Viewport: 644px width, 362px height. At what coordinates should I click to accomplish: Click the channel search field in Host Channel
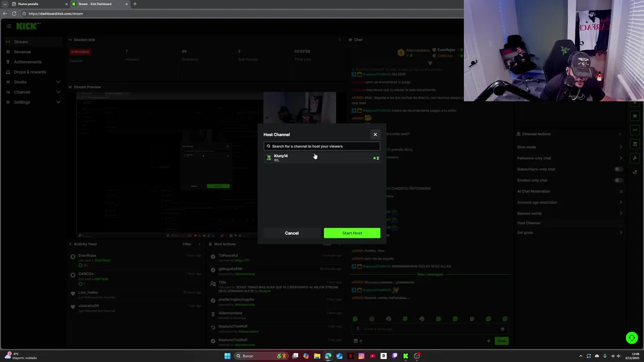(322, 146)
